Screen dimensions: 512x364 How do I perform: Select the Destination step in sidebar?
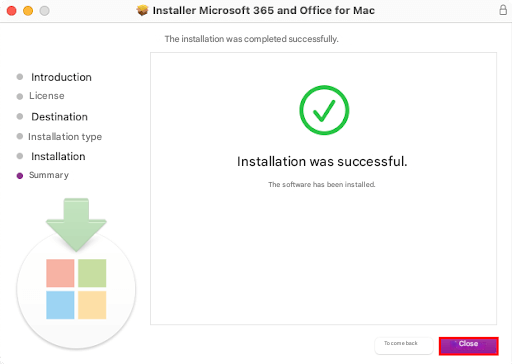[59, 117]
